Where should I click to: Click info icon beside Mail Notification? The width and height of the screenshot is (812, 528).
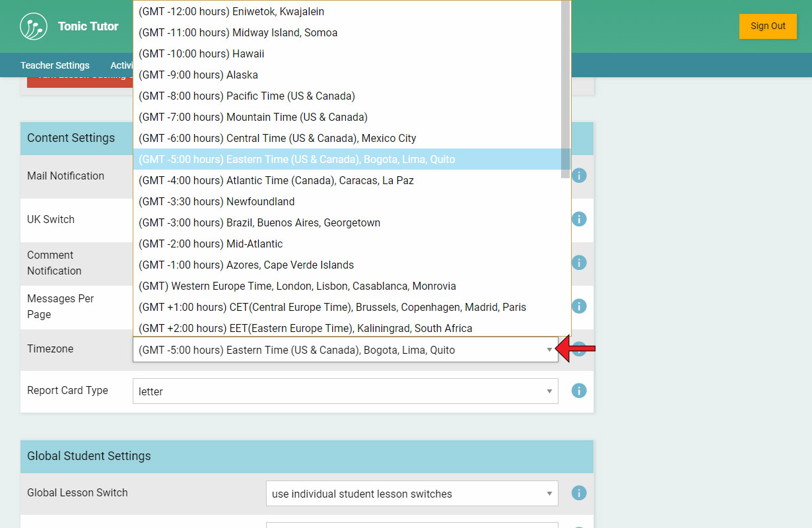pos(579,176)
